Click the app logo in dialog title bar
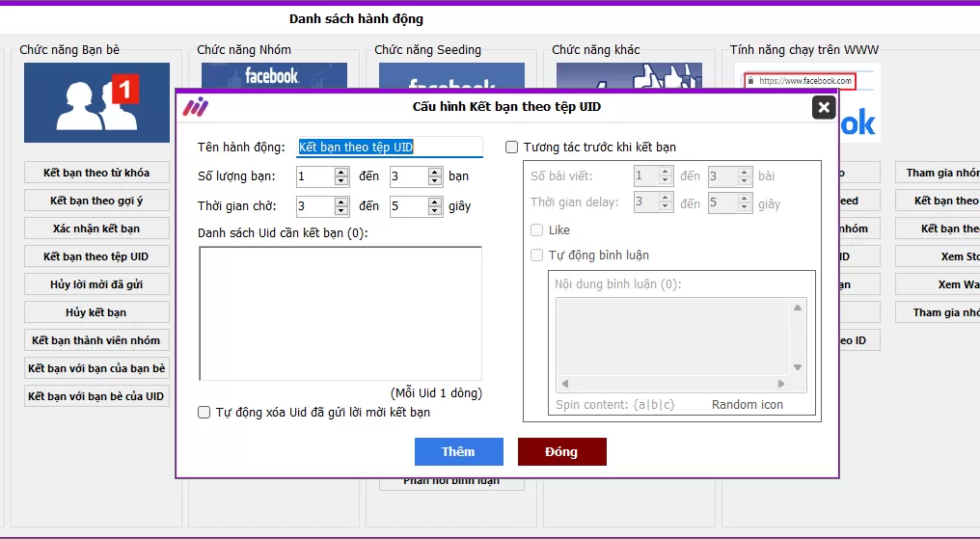 click(196, 107)
